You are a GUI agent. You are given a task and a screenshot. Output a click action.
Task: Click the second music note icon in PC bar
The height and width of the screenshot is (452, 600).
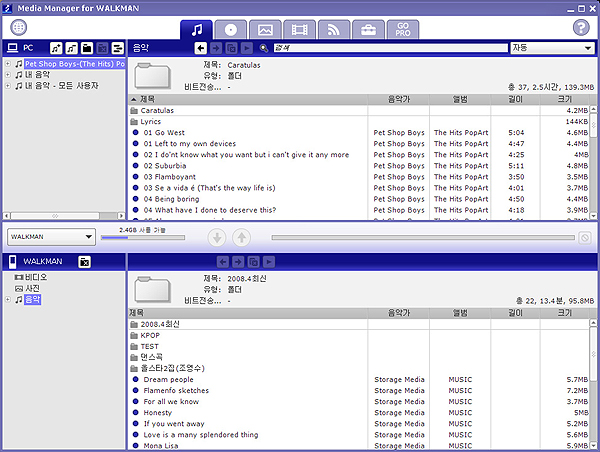(x=72, y=48)
